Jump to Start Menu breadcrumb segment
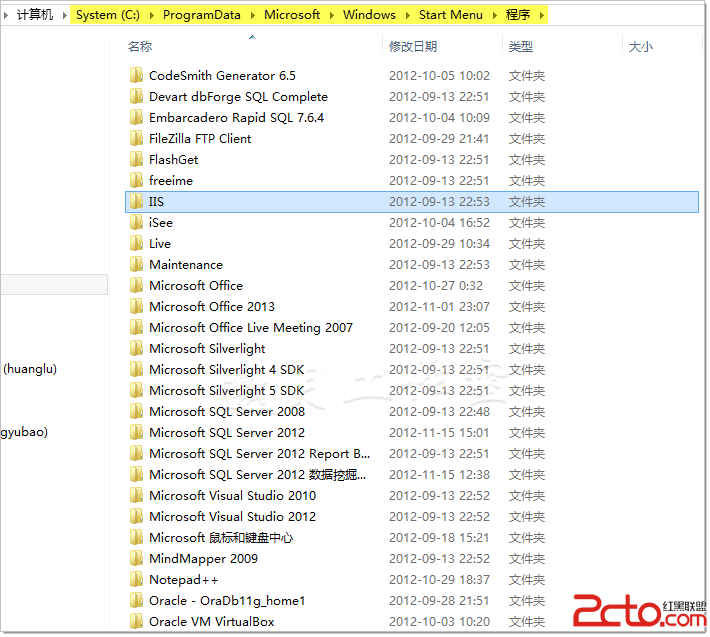This screenshot has height=637, width=710. coord(451,15)
